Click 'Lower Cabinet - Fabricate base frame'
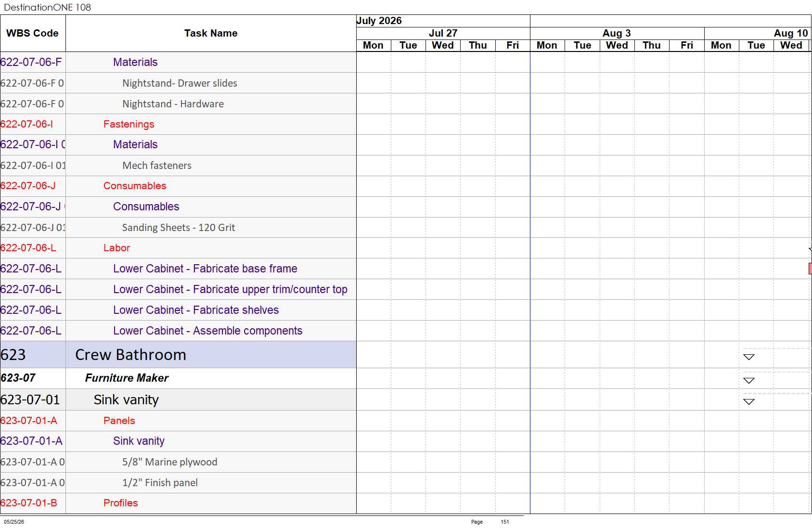 (x=205, y=269)
